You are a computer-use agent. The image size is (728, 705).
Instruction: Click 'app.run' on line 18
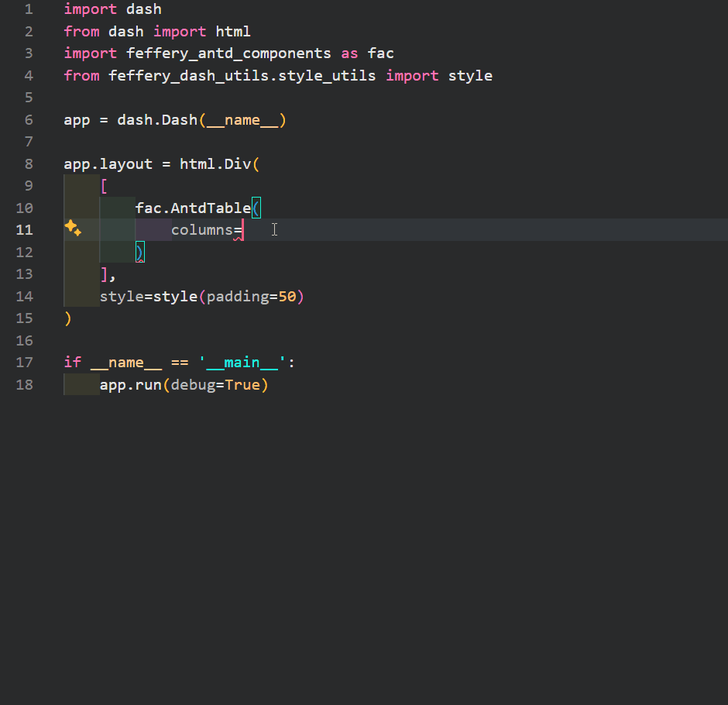tap(130, 384)
